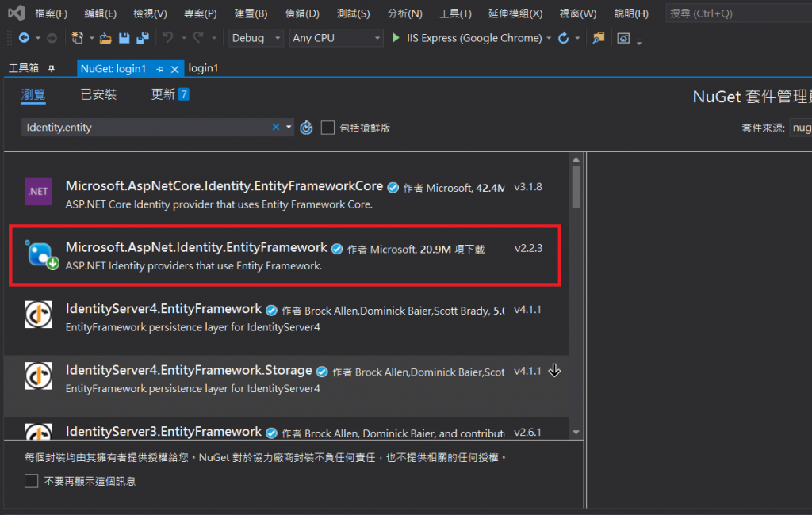Expand the IIS Express browser dropdown arrow
This screenshot has width=812, height=515.
(549, 38)
